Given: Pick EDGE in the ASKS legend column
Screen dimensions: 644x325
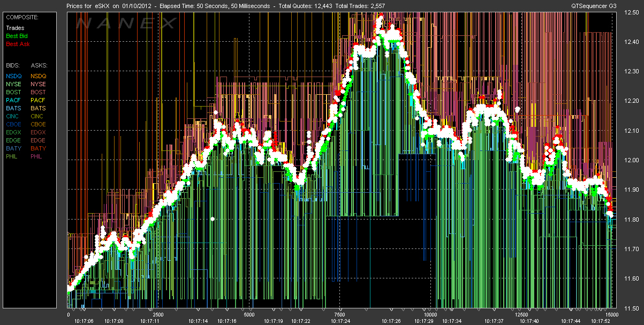Looking at the screenshot, I should pos(39,140).
